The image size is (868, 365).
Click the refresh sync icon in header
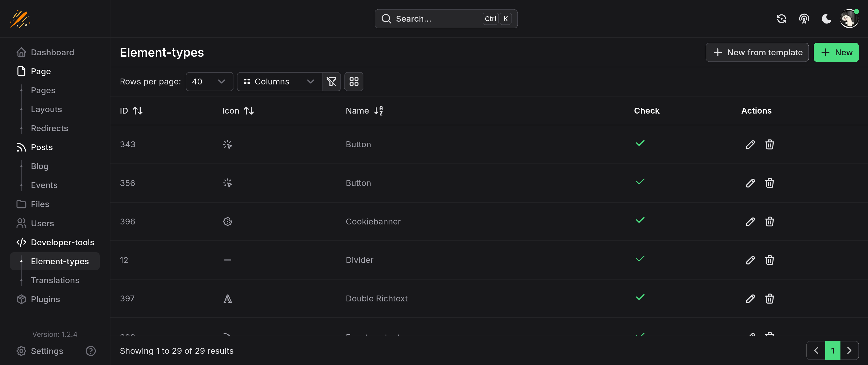pyautogui.click(x=781, y=19)
